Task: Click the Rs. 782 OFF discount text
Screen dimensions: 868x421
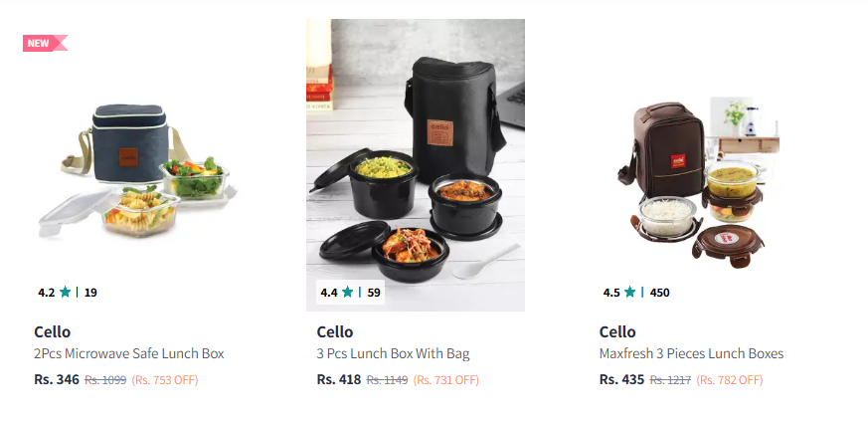Action: pyautogui.click(x=729, y=380)
